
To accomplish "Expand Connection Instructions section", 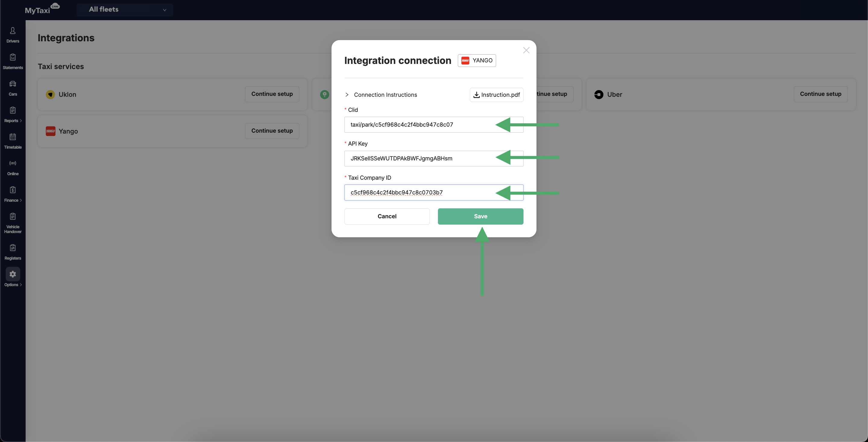I will point(381,95).
